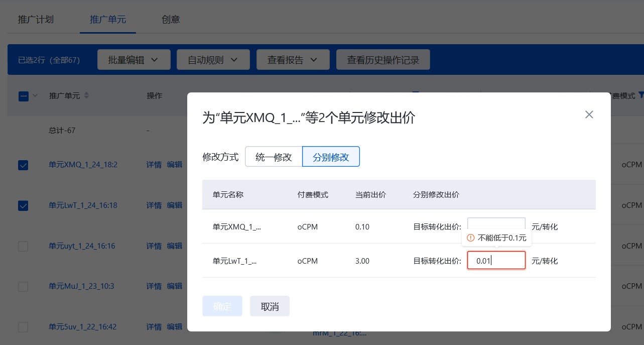The height and width of the screenshot is (345, 644).
Task: Close the 修改出价 dialog with X
Action: [x=589, y=114]
